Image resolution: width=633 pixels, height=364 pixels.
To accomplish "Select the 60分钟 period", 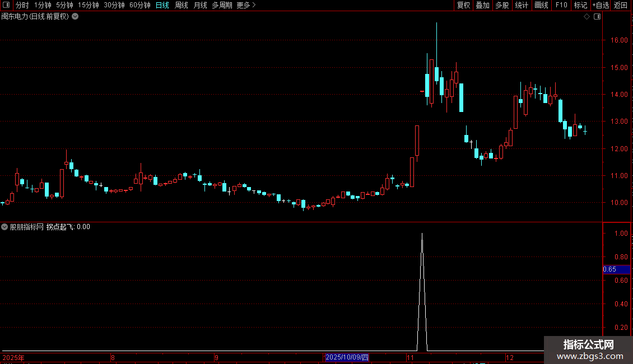I will pyautogui.click(x=140, y=5).
